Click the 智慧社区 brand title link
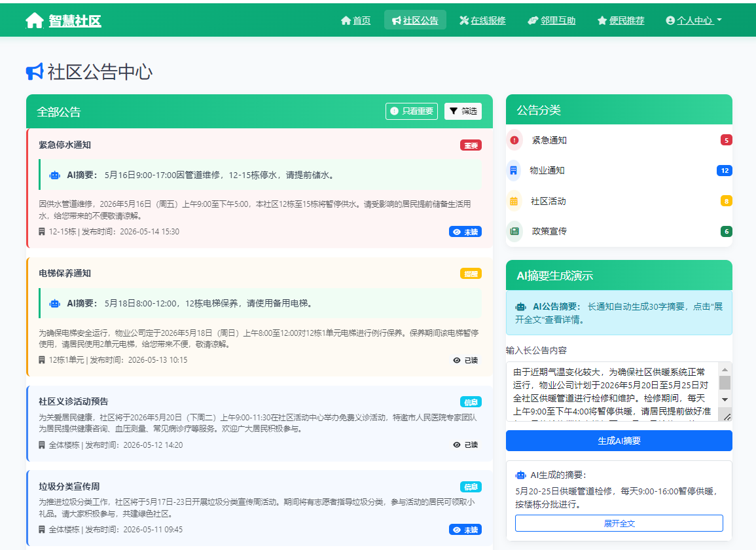Viewport: 756px width, 550px height. (75, 21)
